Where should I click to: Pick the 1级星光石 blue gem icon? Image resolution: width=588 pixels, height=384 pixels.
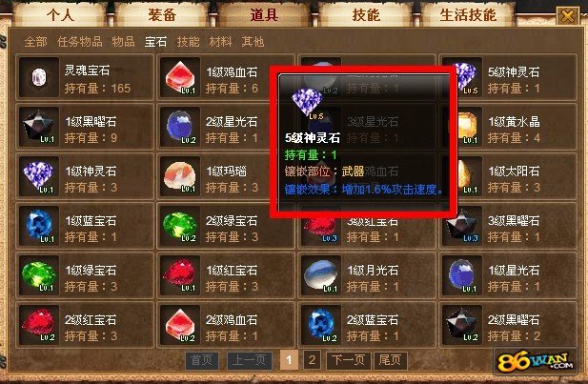point(462,275)
